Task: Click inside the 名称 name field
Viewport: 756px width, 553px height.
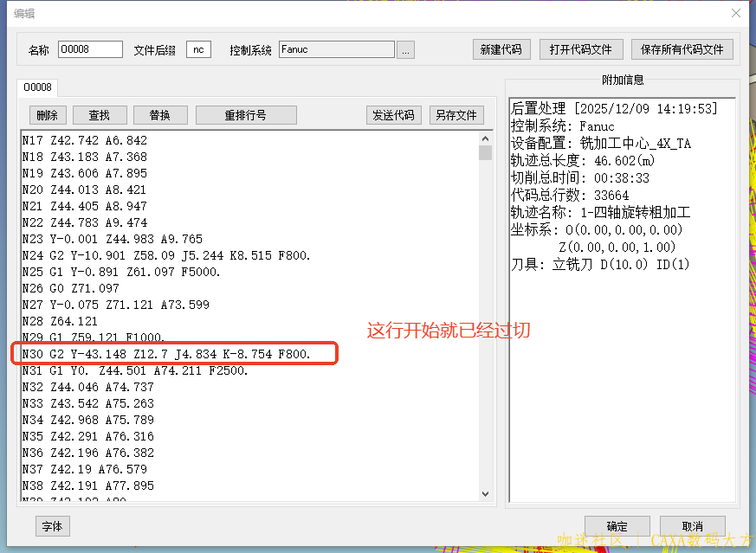Action: tap(90, 49)
